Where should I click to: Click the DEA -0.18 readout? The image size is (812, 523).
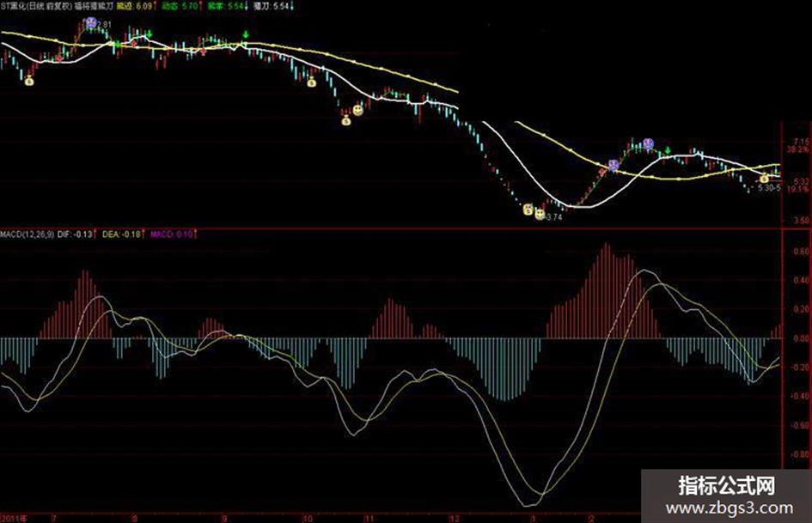(122, 234)
